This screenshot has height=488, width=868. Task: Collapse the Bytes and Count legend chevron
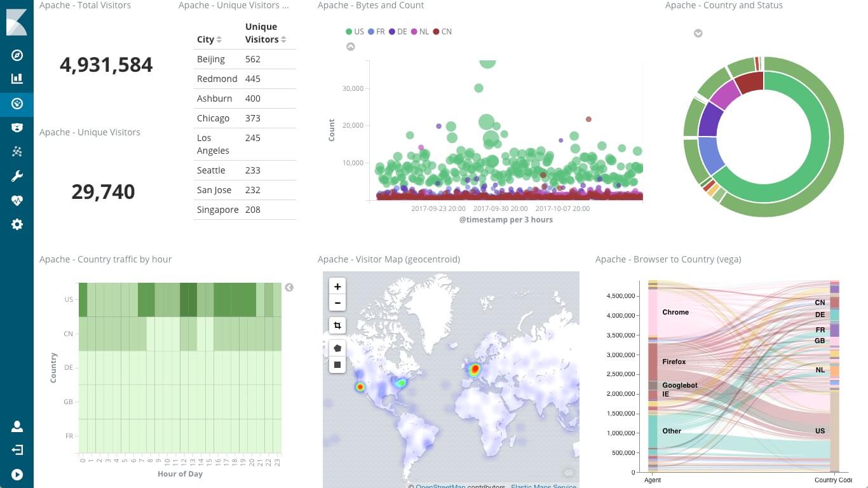[351, 46]
